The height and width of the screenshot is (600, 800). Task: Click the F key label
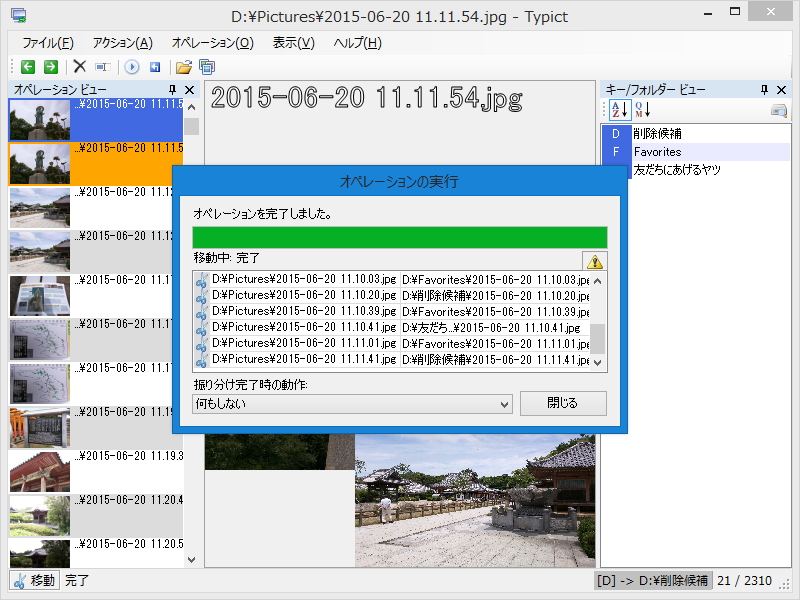pos(616,152)
